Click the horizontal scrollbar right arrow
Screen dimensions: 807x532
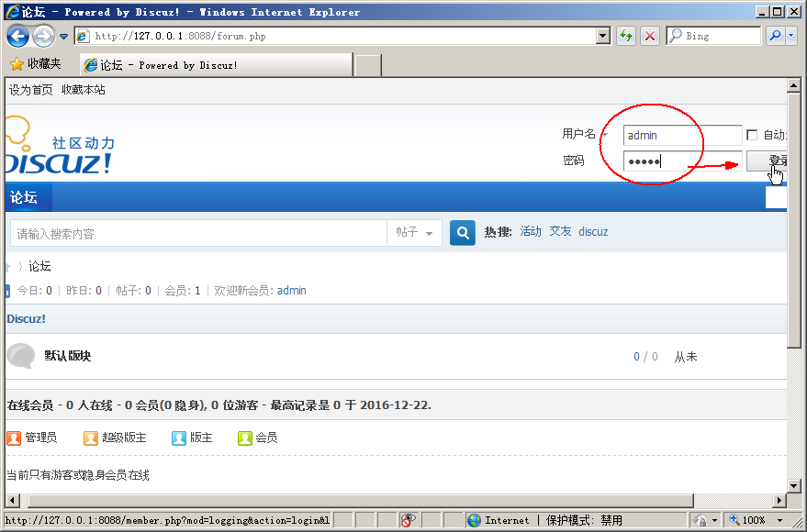[x=779, y=500]
